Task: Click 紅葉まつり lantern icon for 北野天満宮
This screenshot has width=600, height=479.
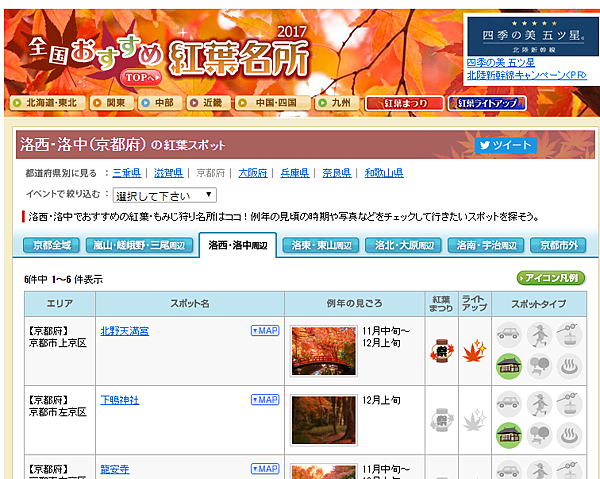Action: (x=442, y=351)
